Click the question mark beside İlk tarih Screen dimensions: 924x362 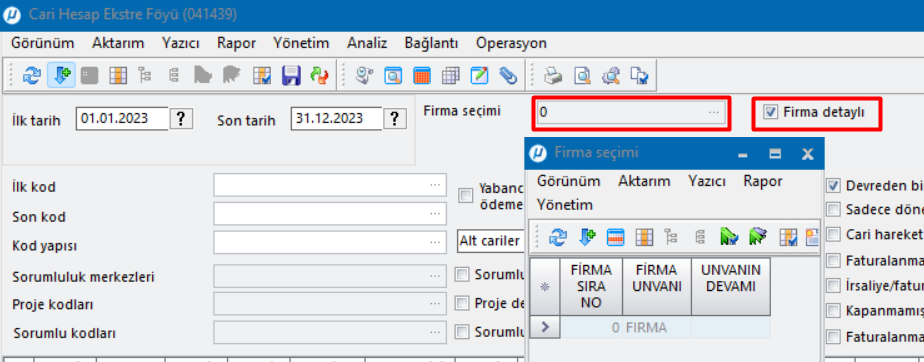tap(182, 119)
